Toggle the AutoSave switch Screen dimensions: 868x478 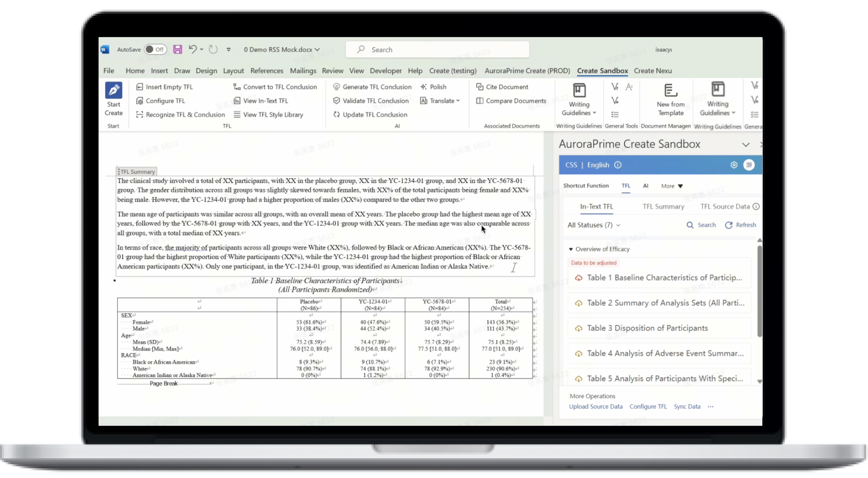click(155, 49)
